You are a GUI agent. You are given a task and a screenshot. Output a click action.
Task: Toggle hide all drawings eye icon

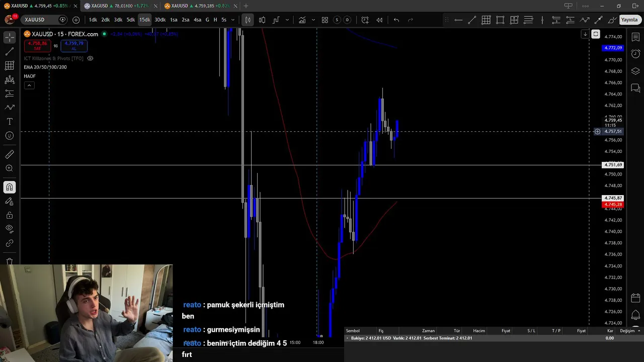tap(10, 229)
